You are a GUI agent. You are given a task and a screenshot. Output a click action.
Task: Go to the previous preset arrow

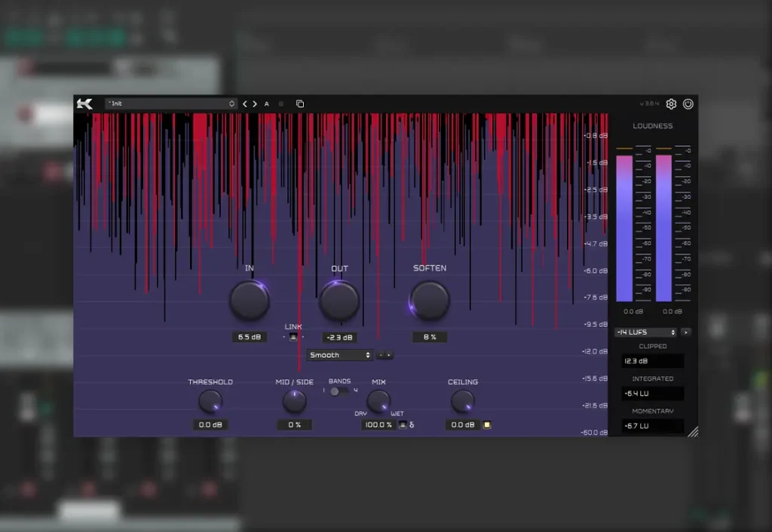[245, 104]
